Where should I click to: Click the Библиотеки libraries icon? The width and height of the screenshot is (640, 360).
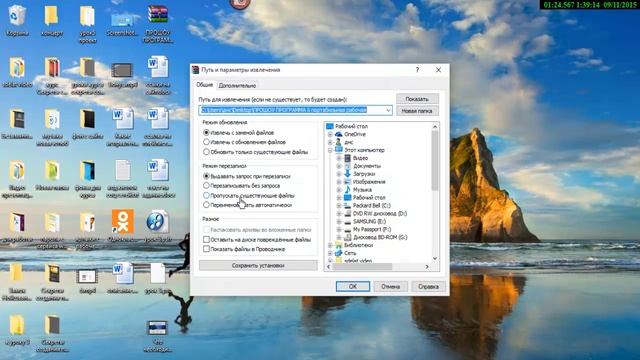click(338, 245)
